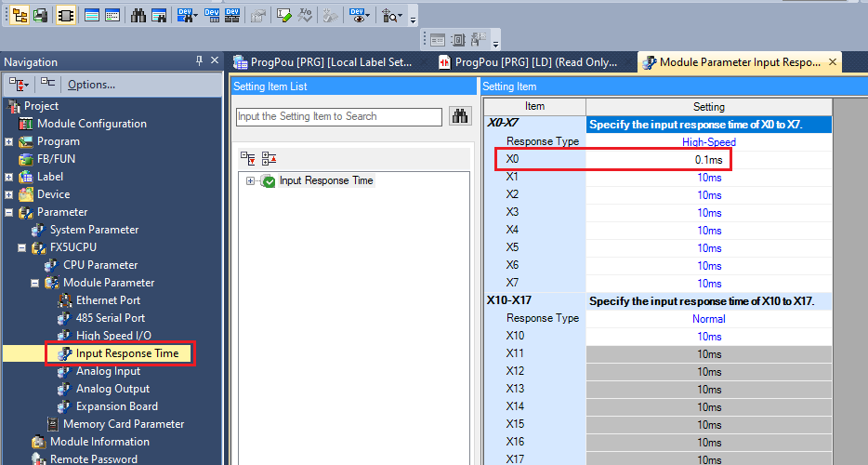Click the greyed module list toolbar icon
The height and width of the screenshot is (465, 868).
(x=257, y=16)
